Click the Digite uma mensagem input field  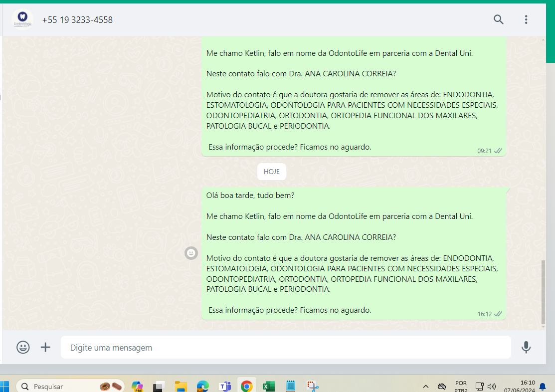286,348
